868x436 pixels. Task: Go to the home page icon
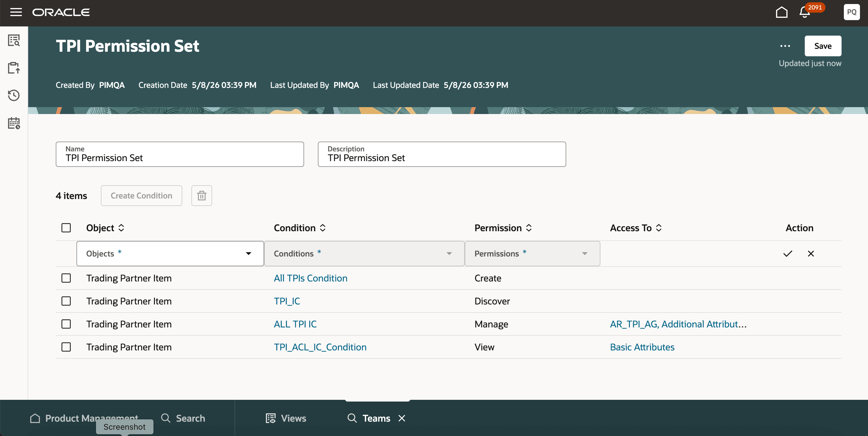coord(781,12)
